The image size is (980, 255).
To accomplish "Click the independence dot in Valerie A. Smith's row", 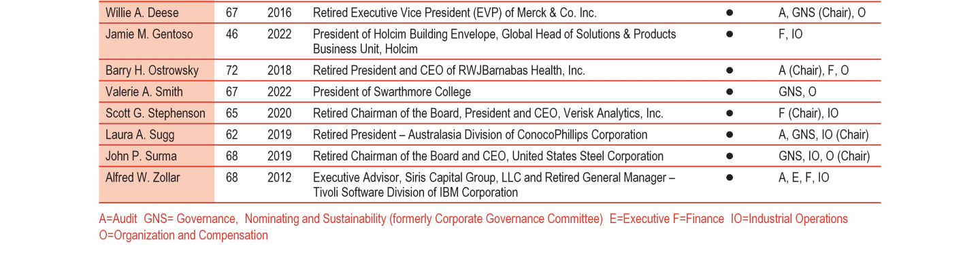I will 730,92.
